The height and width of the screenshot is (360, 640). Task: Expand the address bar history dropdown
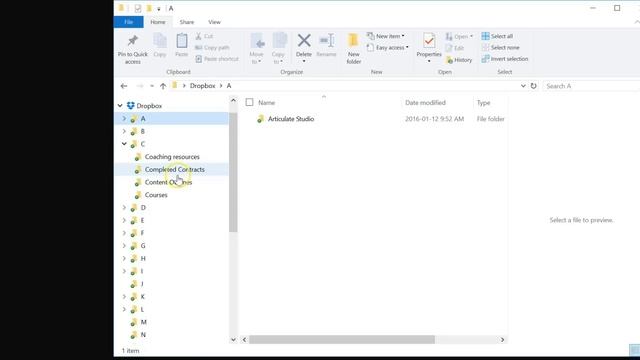(523, 86)
